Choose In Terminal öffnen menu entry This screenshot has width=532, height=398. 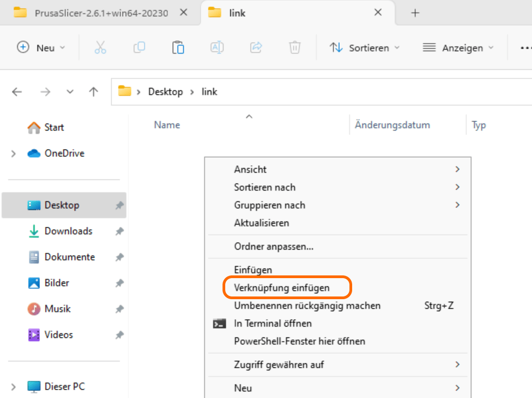(x=273, y=323)
